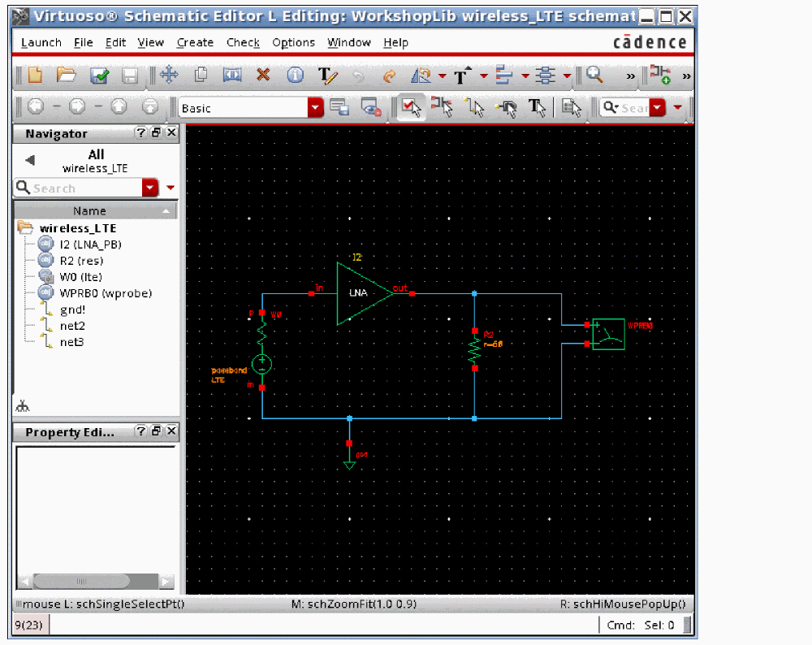Click the New file toolbar icon
The width and height of the screenshot is (812, 645).
pyautogui.click(x=35, y=76)
